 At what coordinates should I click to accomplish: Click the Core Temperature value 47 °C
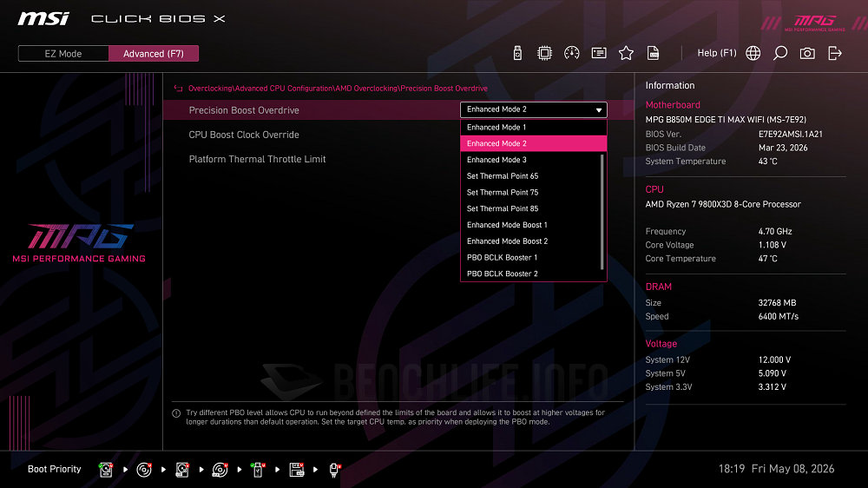pyautogui.click(x=768, y=259)
